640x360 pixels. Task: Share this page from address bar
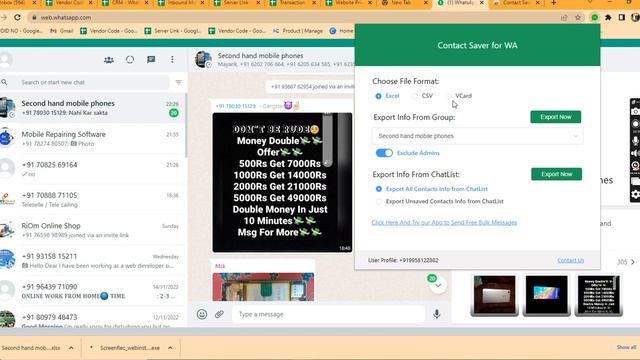pyautogui.click(x=564, y=18)
